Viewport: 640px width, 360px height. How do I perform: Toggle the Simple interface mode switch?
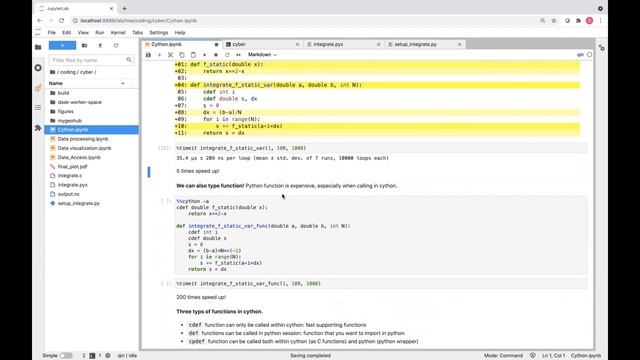pos(66,356)
